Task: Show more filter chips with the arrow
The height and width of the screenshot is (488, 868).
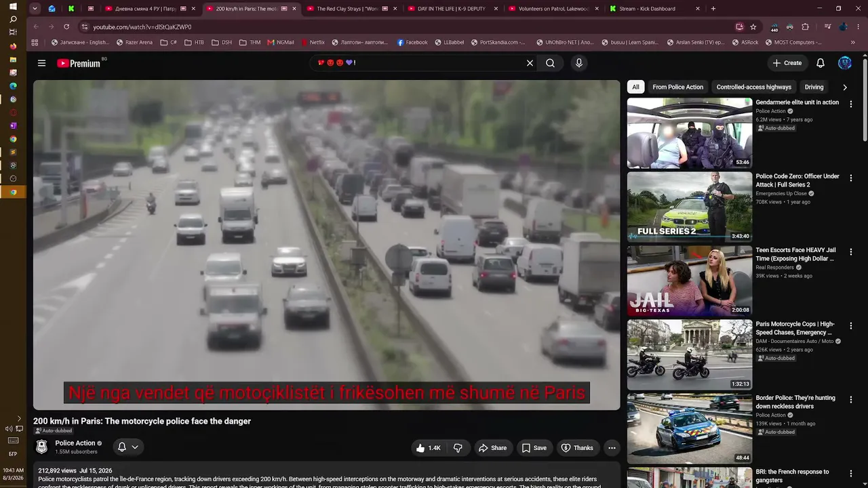Action: tap(845, 87)
